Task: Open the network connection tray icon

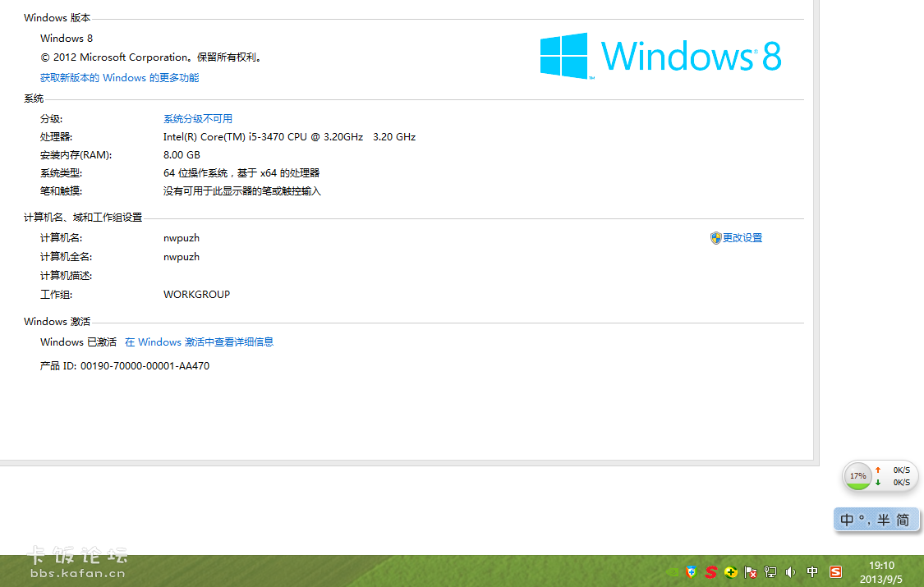Action: [770, 572]
